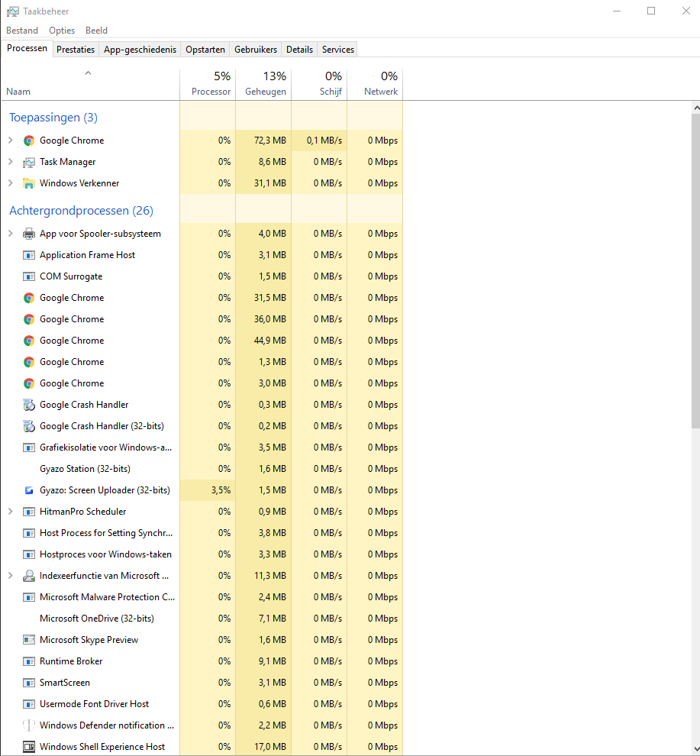Screen dimensions: 700x756
Task: Select the Microsoft OneDrive (32-bits) row
Action: click(x=202, y=619)
